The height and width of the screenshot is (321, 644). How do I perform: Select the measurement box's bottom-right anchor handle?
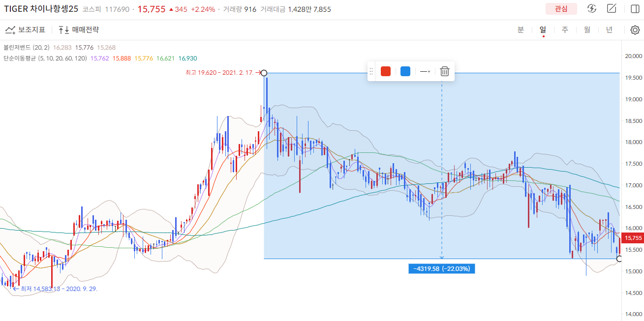619,259
